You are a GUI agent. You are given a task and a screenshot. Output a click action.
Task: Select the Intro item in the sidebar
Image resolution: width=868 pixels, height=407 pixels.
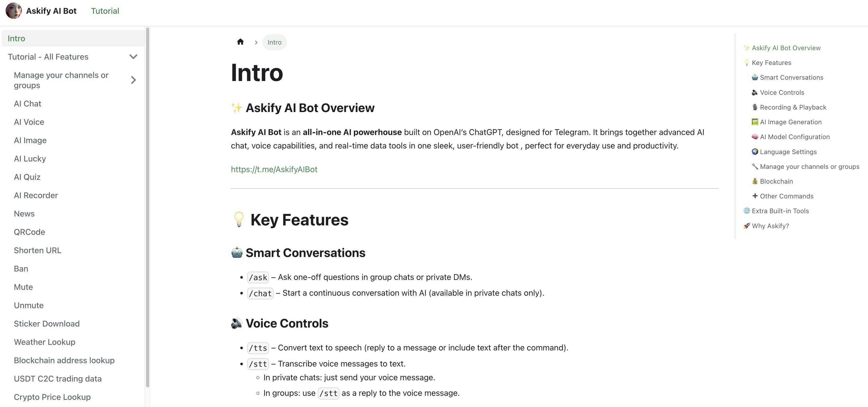click(17, 38)
